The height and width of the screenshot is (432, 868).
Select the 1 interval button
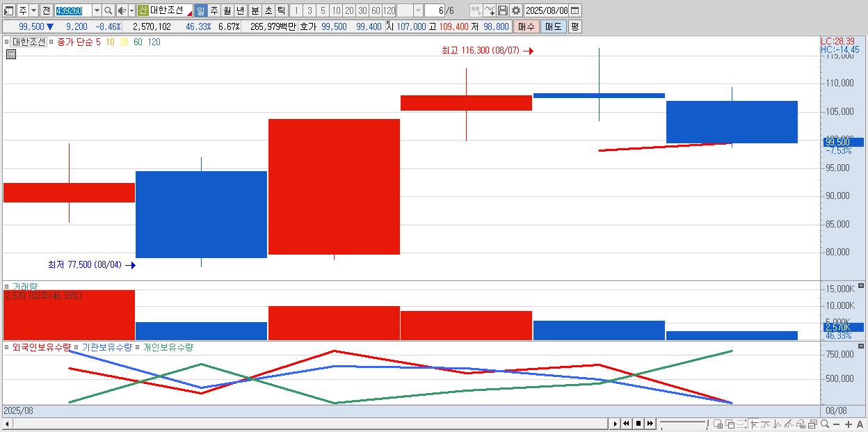[296, 10]
